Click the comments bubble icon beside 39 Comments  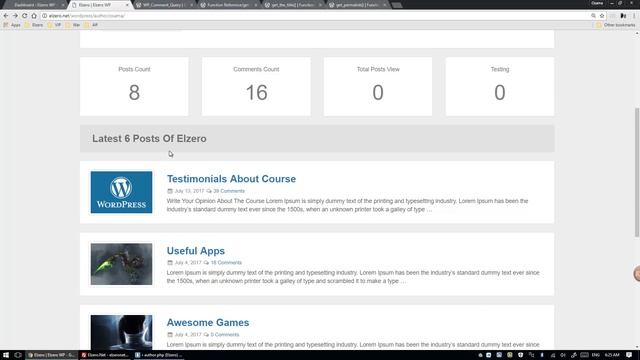[x=209, y=191]
